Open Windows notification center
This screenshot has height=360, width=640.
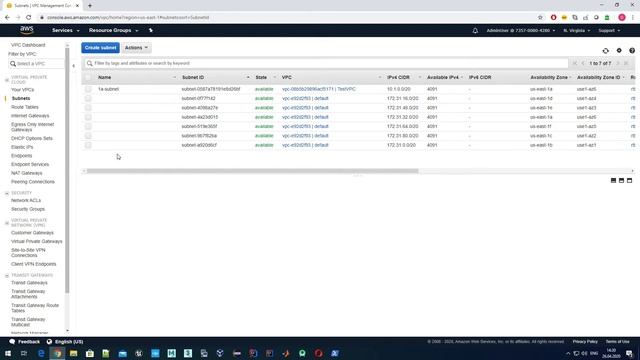coord(629,353)
